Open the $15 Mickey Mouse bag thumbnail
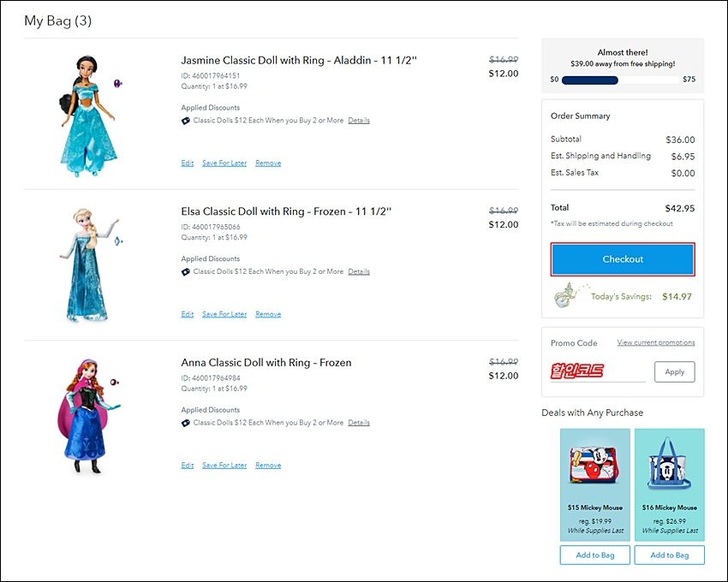 coord(594,466)
